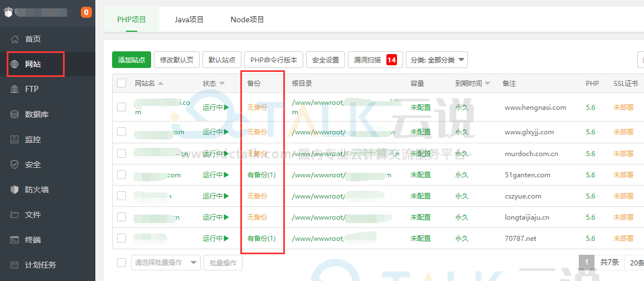Open the files folder icon
The height and width of the screenshot is (281, 644).
(x=15, y=215)
